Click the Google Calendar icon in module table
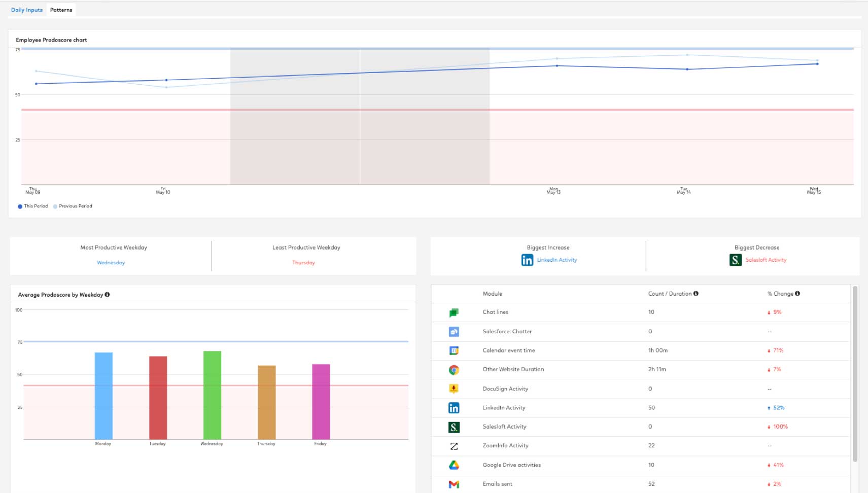 454,350
